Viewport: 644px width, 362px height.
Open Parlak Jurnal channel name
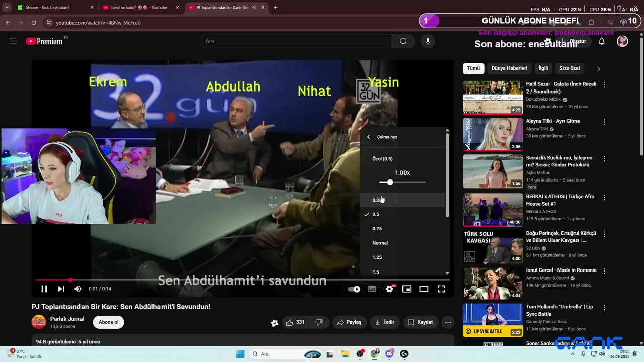click(67, 319)
